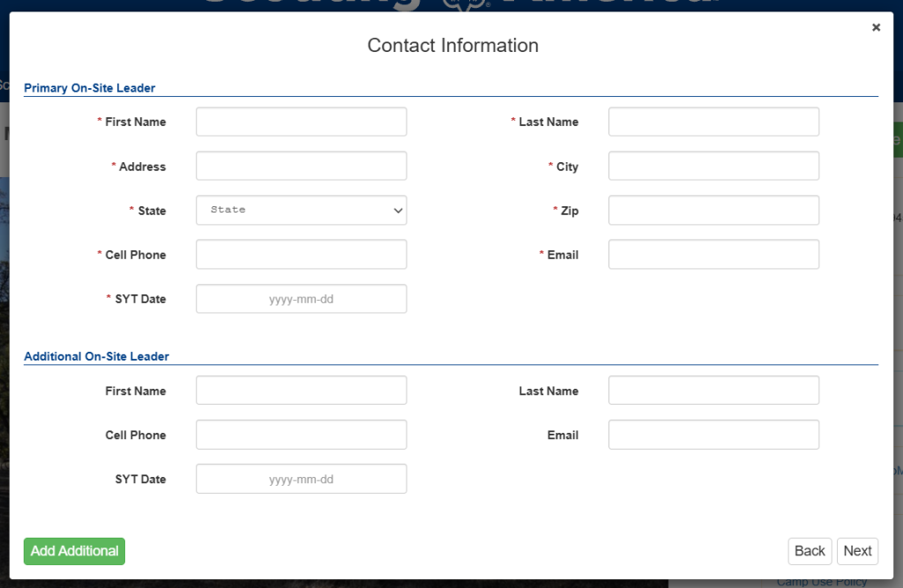Click the State dropdown chevron arrow
The width and height of the screenshot is (903, 588).
398,210
